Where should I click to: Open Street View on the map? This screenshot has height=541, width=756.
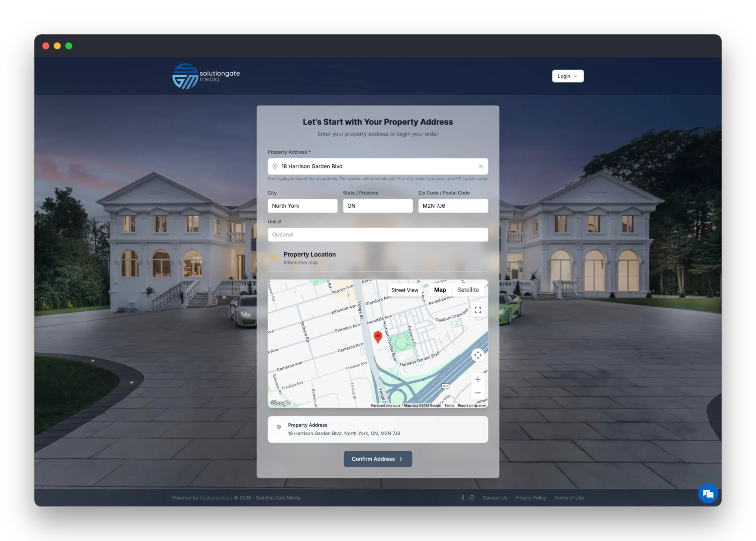[x=404, y=290]
